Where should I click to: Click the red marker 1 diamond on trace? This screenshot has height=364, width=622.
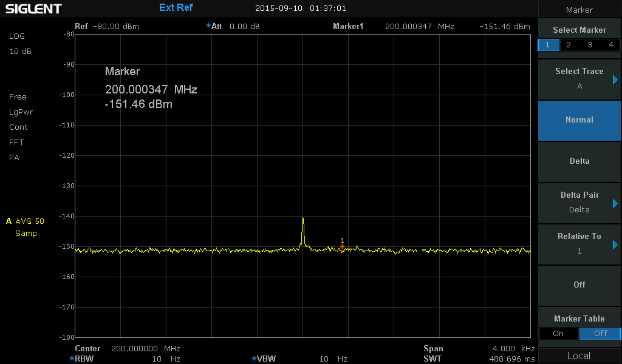(x=342, y=246)
